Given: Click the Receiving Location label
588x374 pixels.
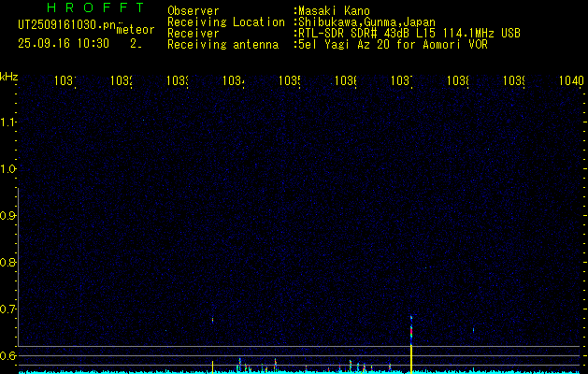Looking at the screenshot, I should pyautogui.click(x=226, y=22).
